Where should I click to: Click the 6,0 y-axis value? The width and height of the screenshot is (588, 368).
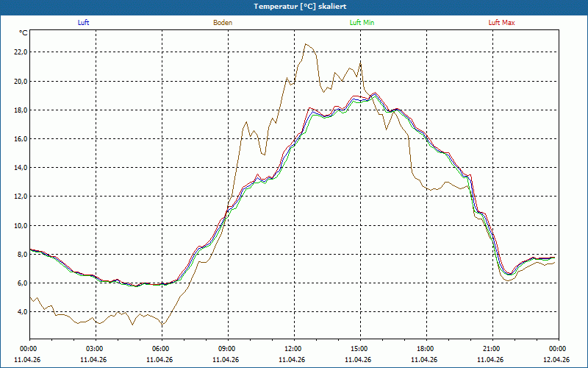click(x=22, y=283)
